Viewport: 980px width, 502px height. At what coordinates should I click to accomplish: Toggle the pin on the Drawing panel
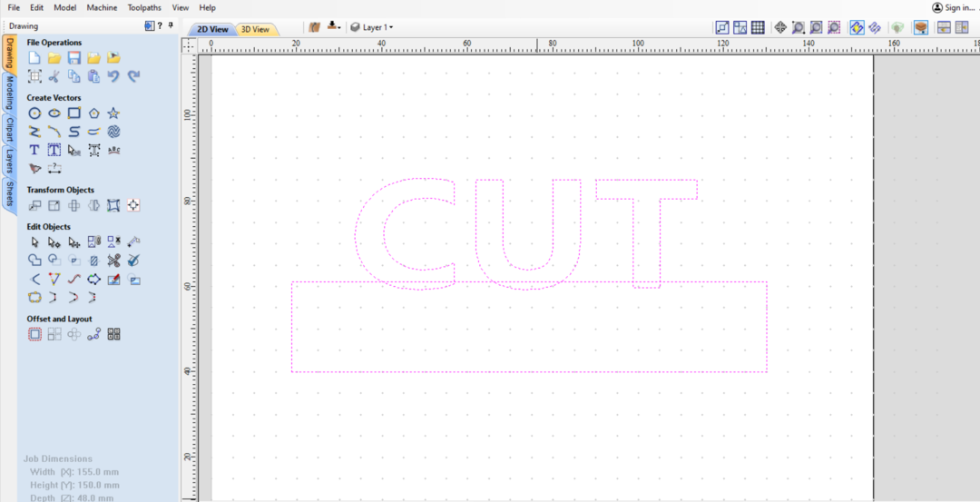pyautogui.click(x=171, y=25)
